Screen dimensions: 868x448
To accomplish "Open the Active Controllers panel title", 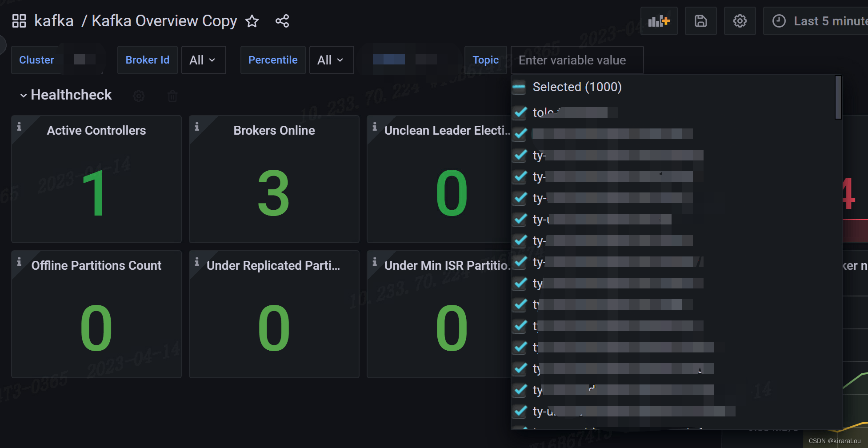I will 96,130.
